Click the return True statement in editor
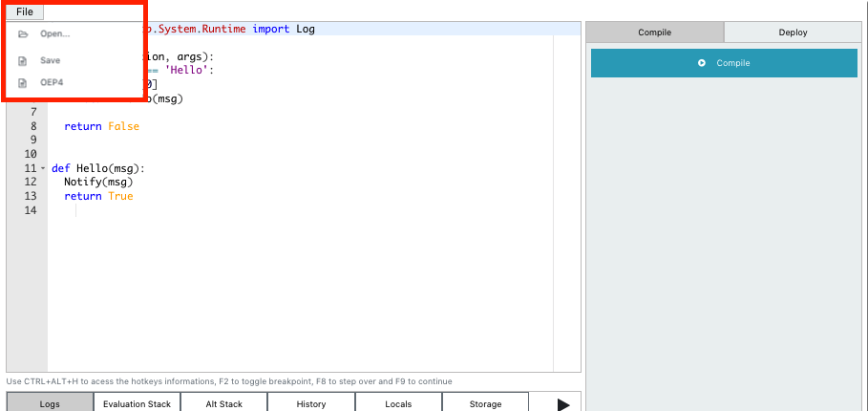The height and width of the screenshot is (411, 868). 98,197
